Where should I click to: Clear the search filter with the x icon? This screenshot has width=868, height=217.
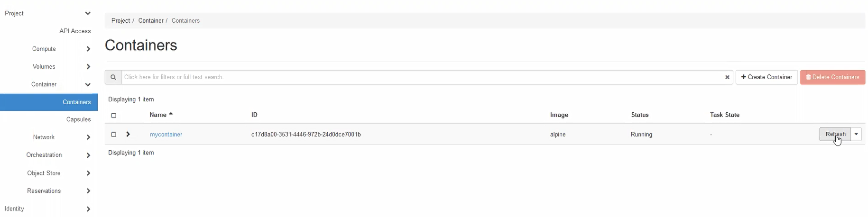727,77
